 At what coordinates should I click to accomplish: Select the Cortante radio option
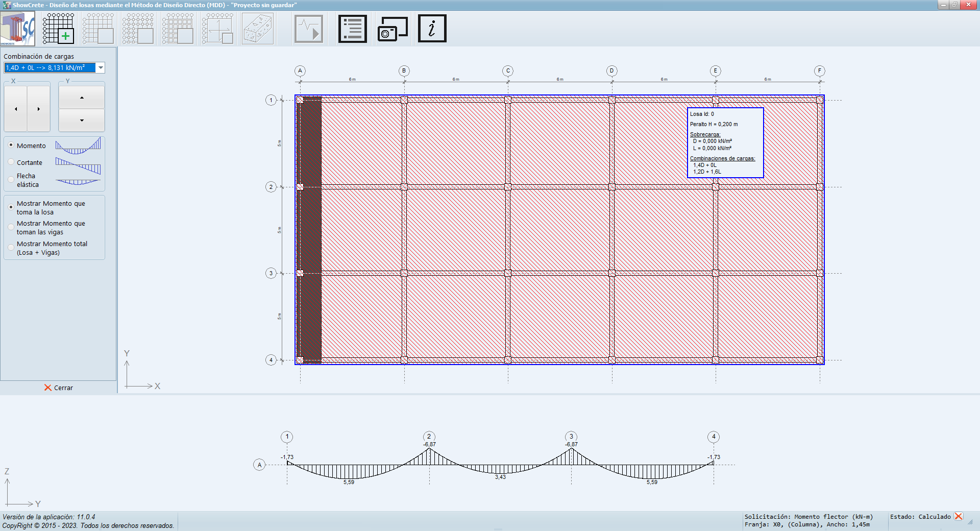tap(11, 162)
